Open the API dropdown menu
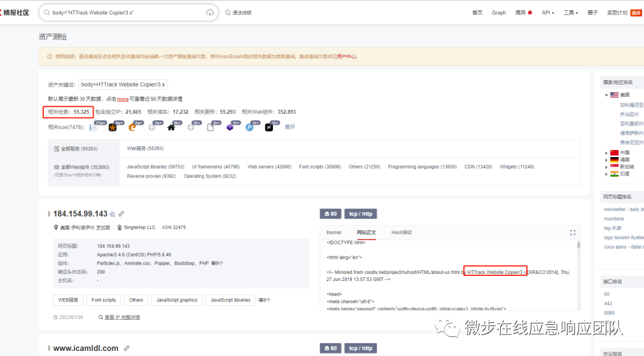 pyautogui.click(x=548, y=13)
